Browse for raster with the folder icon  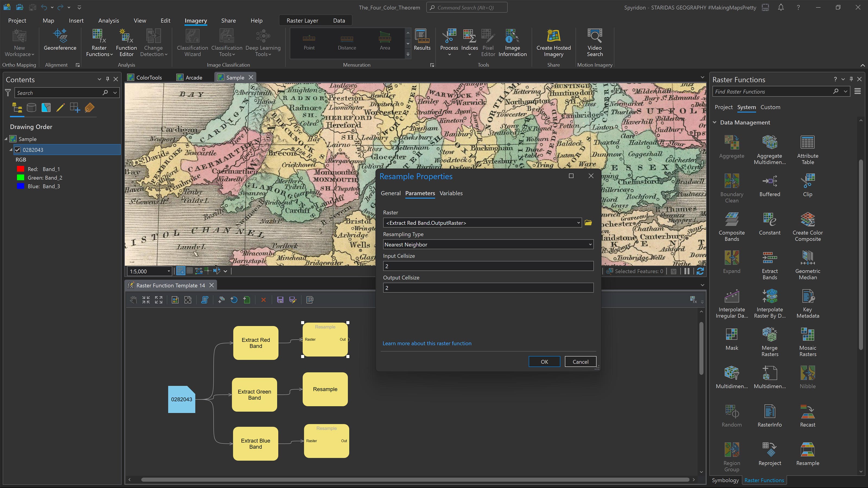[x=588, y=223]
